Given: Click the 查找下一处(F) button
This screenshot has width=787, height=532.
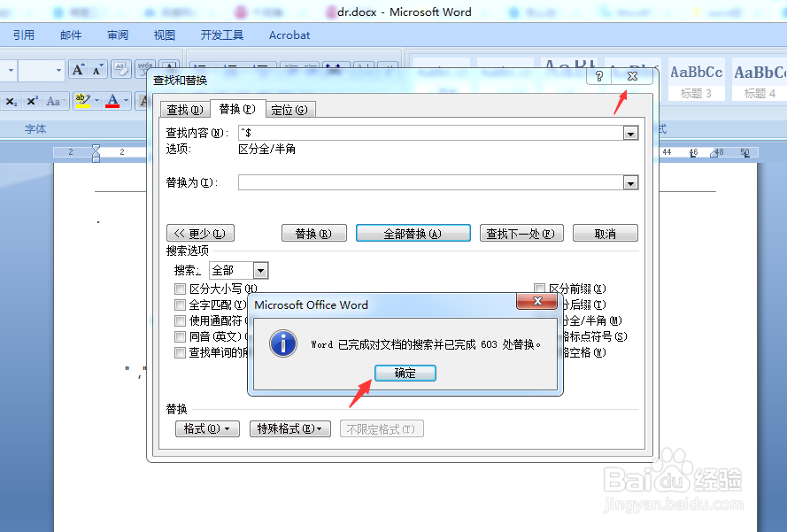Looking at the screenshot, I should coord(521,234).
